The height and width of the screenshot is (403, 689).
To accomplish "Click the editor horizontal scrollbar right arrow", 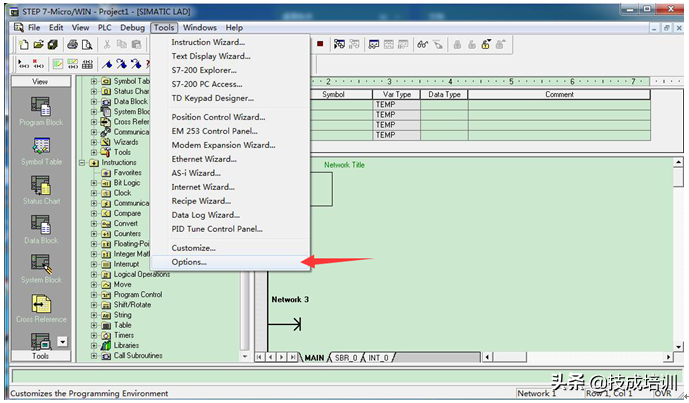I will tap(668, 357).
